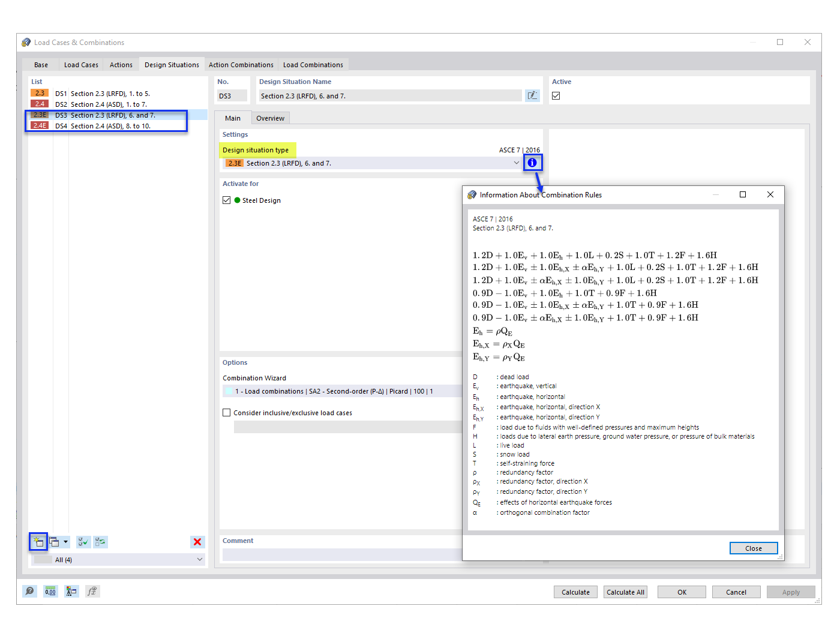Open the copy options dropdown arrow
Viewport: 840px width, 630px height.
[66, 542]
